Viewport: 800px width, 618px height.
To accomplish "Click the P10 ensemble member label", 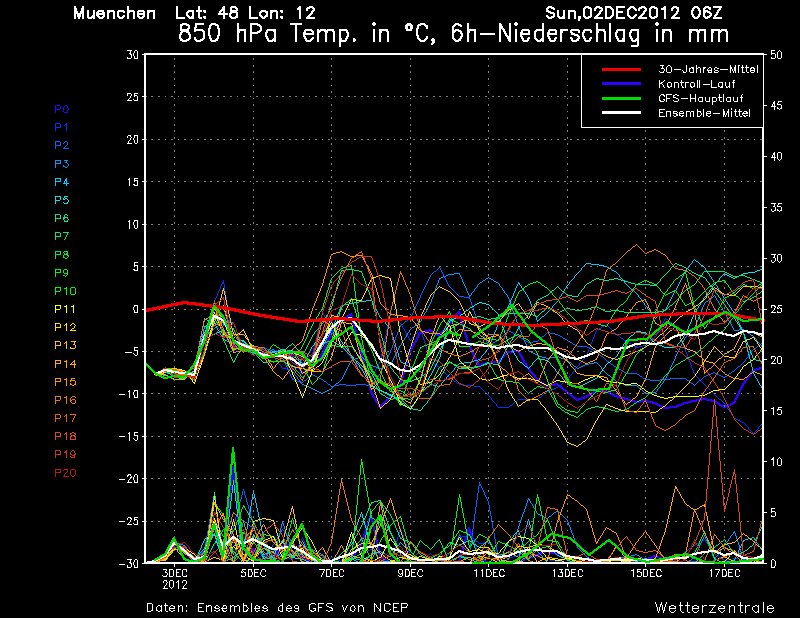I will coord(65,291).
